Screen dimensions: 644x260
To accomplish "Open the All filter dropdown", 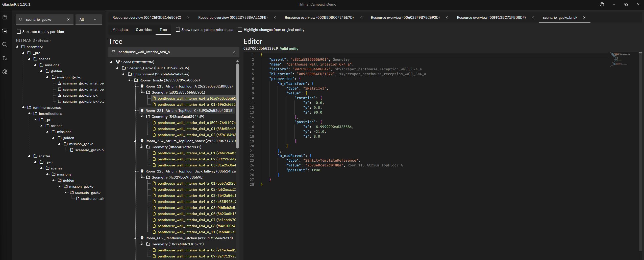I will [89, 19].
